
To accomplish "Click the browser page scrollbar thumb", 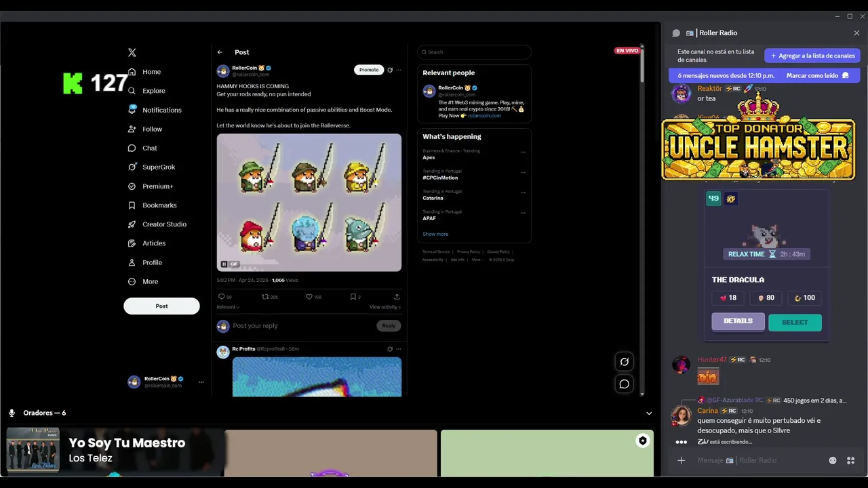I will coord(642,66).
